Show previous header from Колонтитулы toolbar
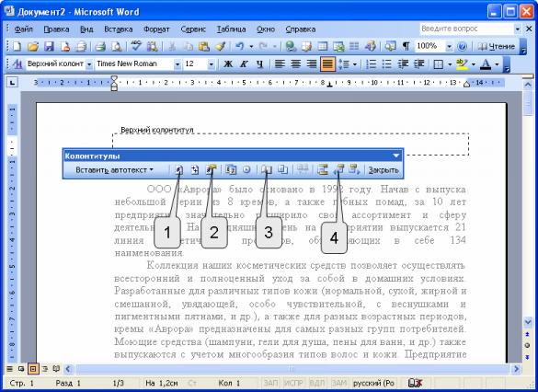538x392 pixels. point(338,170)
